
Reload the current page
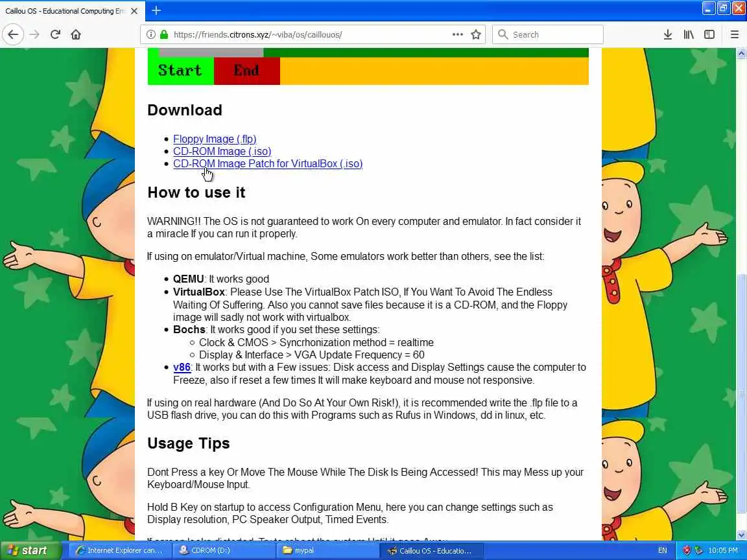click(55, 34)
